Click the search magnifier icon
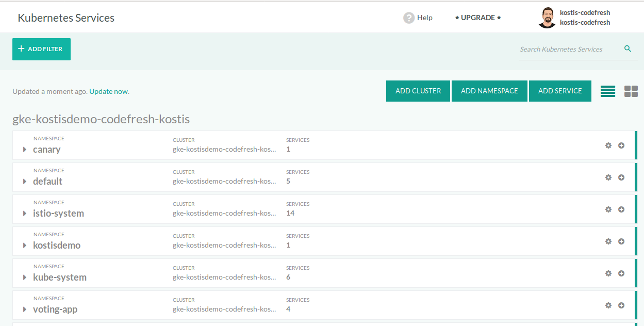 (x=628, y=49)
